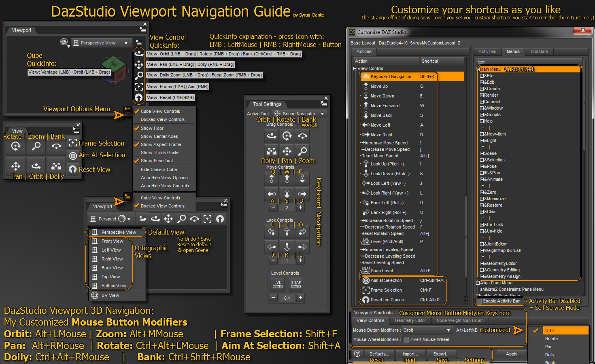Choose the Bank drag control in Tool Settings

302,136
